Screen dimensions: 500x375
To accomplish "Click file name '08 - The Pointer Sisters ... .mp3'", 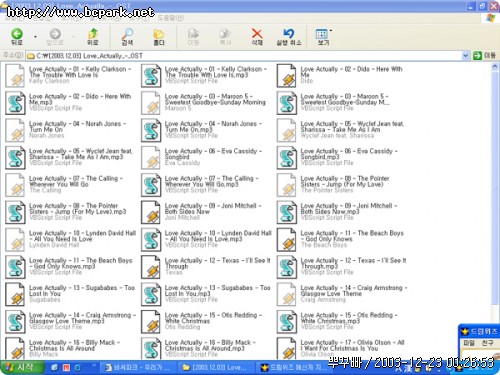I will (78, 209).
